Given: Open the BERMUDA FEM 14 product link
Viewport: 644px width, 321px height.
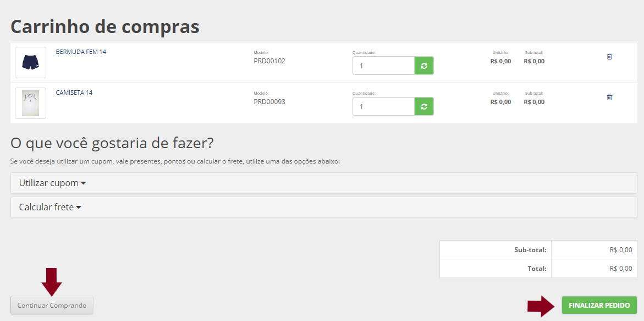Looking at the screenshot, I should click(81, 52).
